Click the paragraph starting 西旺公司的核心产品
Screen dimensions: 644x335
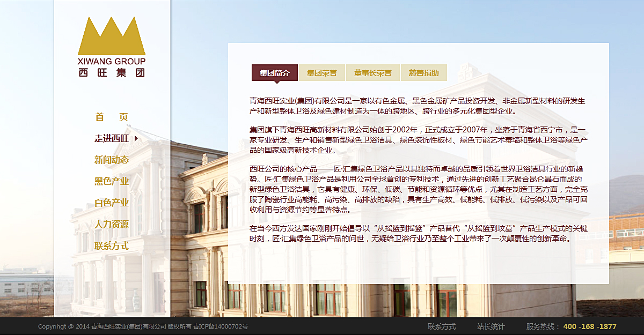coord(419,189)
